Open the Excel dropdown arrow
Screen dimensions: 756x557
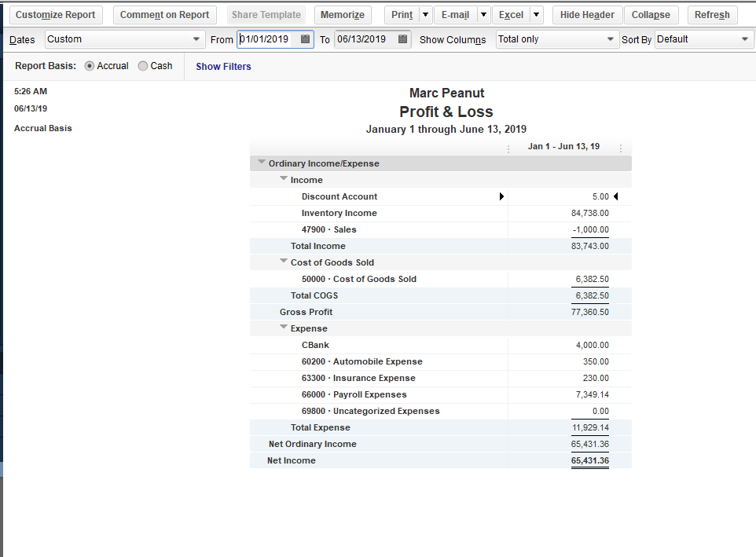536,15
